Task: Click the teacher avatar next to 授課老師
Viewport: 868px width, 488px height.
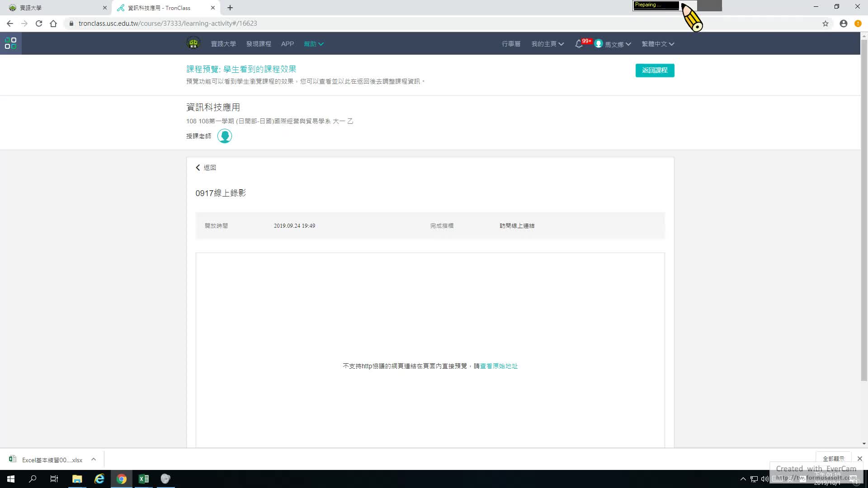Action: 225,136
